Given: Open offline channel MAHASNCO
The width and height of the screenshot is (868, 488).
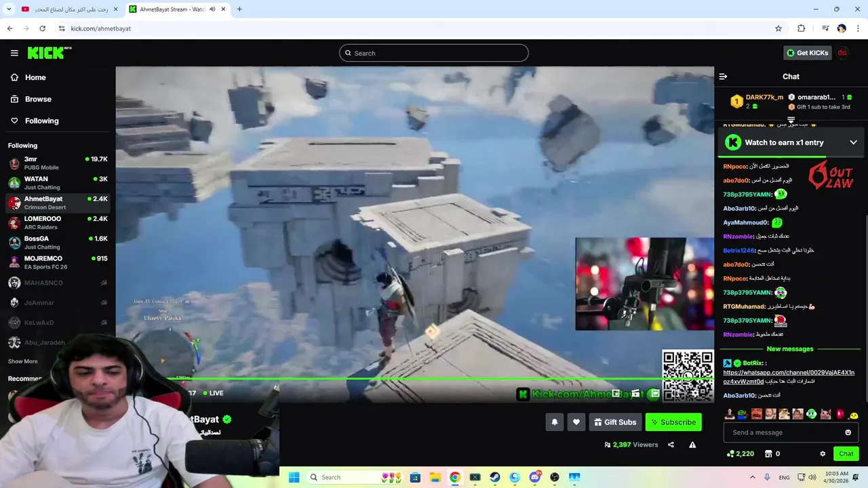Looking at the screenshot, I should (58, 283).
